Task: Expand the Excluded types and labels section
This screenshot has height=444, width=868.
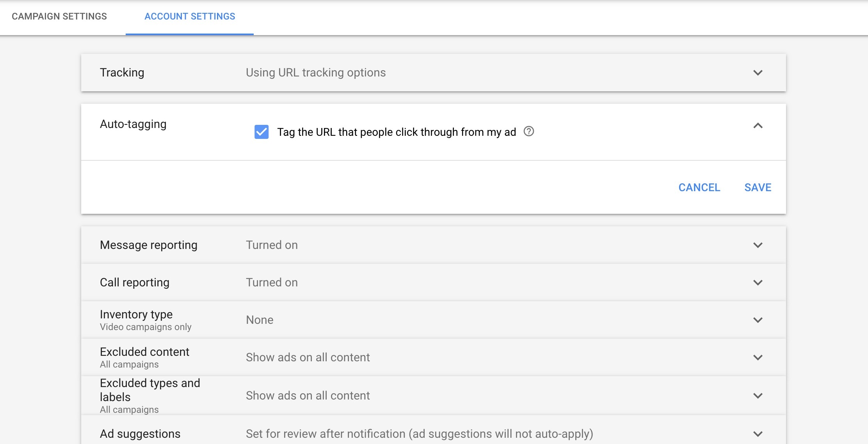Action: click(757, 395)
